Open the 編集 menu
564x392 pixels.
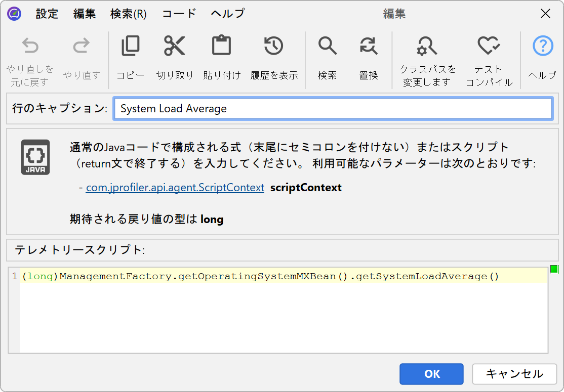85,14
